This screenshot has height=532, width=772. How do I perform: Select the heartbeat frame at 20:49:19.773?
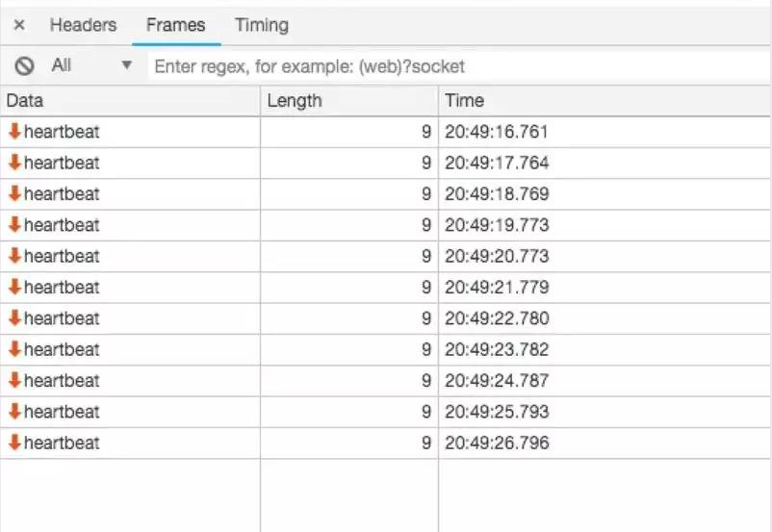pyautogui.click(x=62, y=225)
